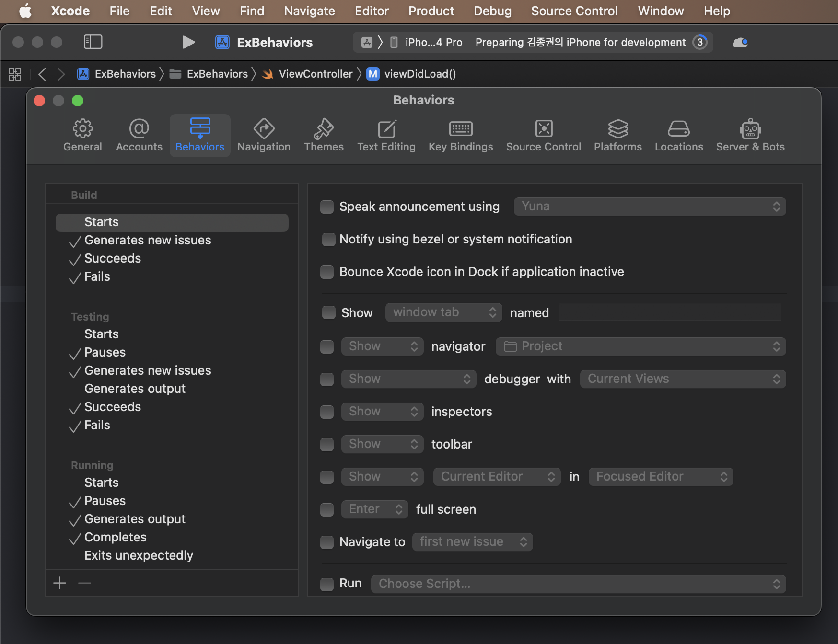Viewport: 838px width, 644px height.
Task: Click the ExBehaviors scheme app icon in the toolbar
Action: 222,42
